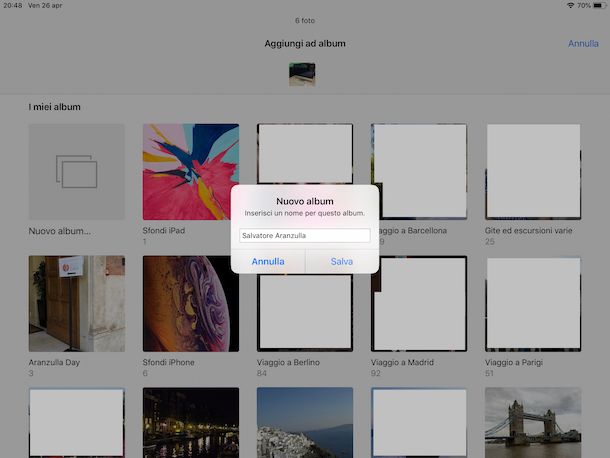Tap the battery icon in the status bar
610x458 pixels.
[599, 5]
